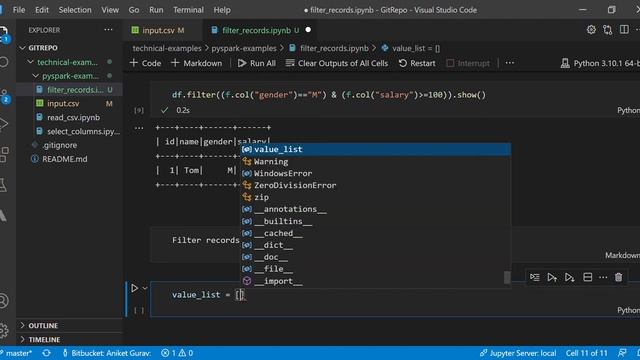The width and height of the screenshot is (640, 360).
Task: Open the Edit menu
Action: 42,10
